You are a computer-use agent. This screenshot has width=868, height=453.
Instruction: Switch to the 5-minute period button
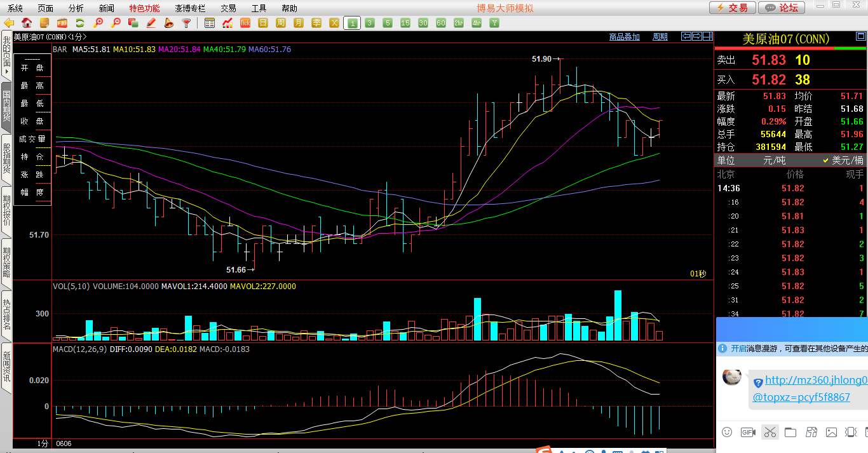click(x=388, y=24)
